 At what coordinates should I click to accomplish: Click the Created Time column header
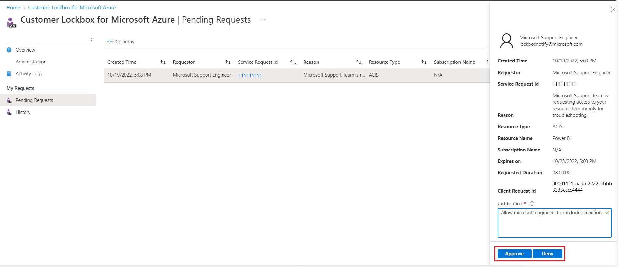pos(122,62)
